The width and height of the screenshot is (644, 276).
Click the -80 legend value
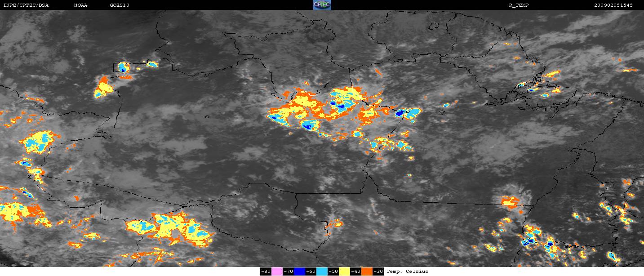point(266,272)
